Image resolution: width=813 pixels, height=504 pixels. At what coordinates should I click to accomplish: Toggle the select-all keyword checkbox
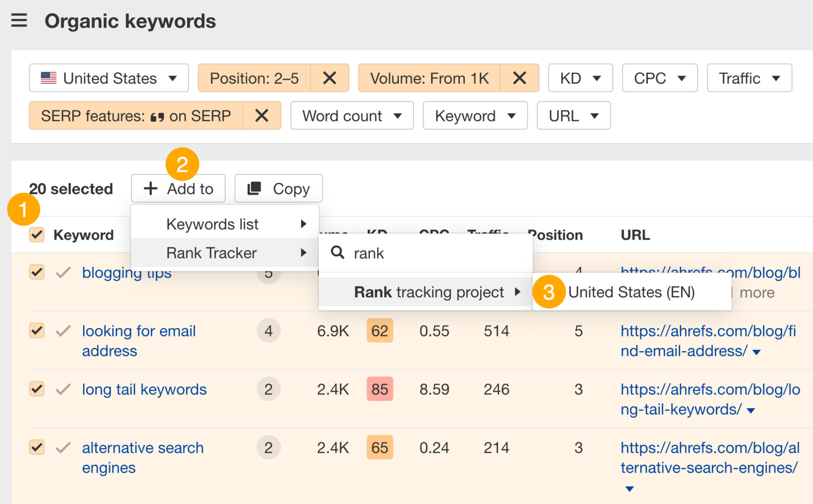pyautogui.click(x=37, y=235)
